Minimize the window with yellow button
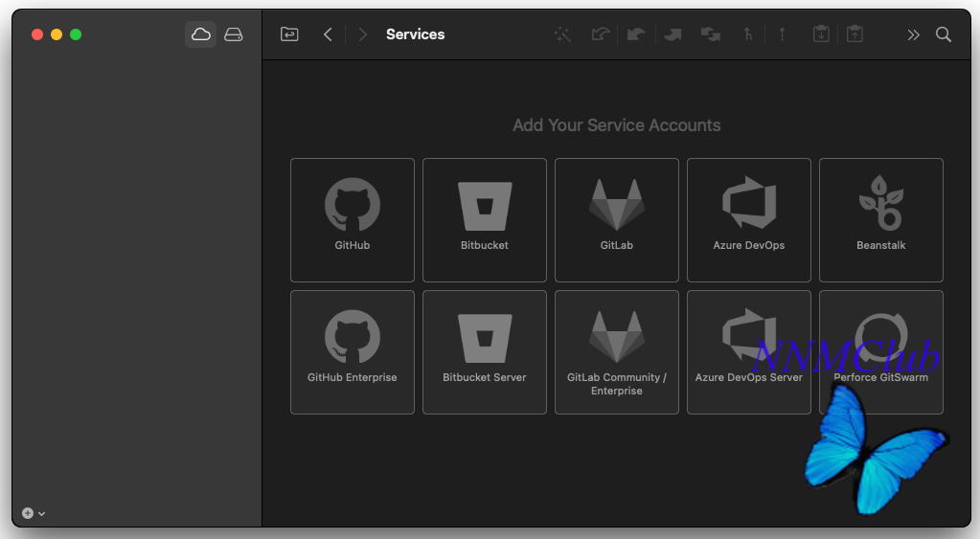980x539 pixels. click(x=57, y=34)
